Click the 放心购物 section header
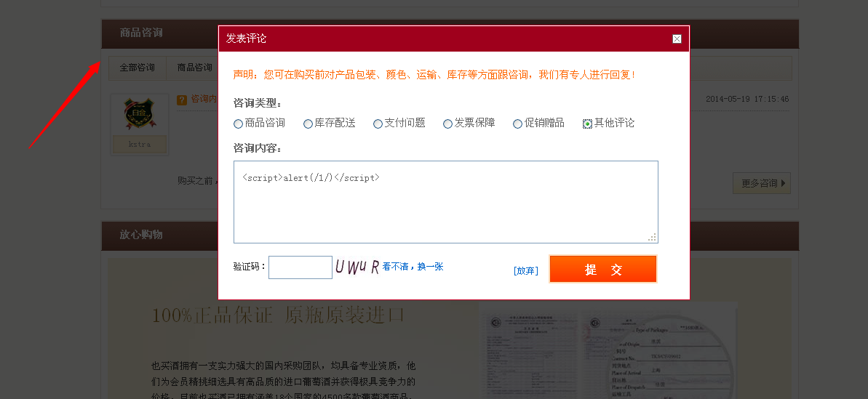The width and height of the screenshot is (868, 399). coord(450,235)
